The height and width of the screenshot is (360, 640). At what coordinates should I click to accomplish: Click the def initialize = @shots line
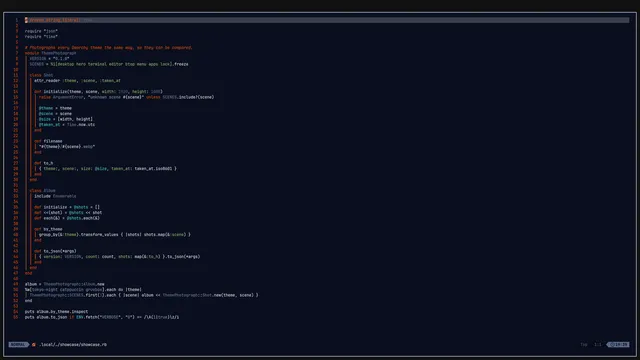click(67, 207)
